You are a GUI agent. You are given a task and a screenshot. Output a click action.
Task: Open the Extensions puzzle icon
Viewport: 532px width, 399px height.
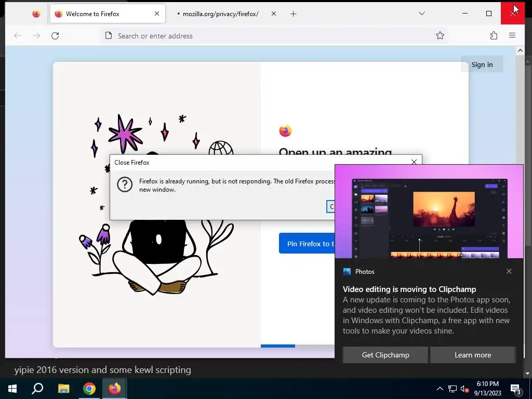(494, 36)
